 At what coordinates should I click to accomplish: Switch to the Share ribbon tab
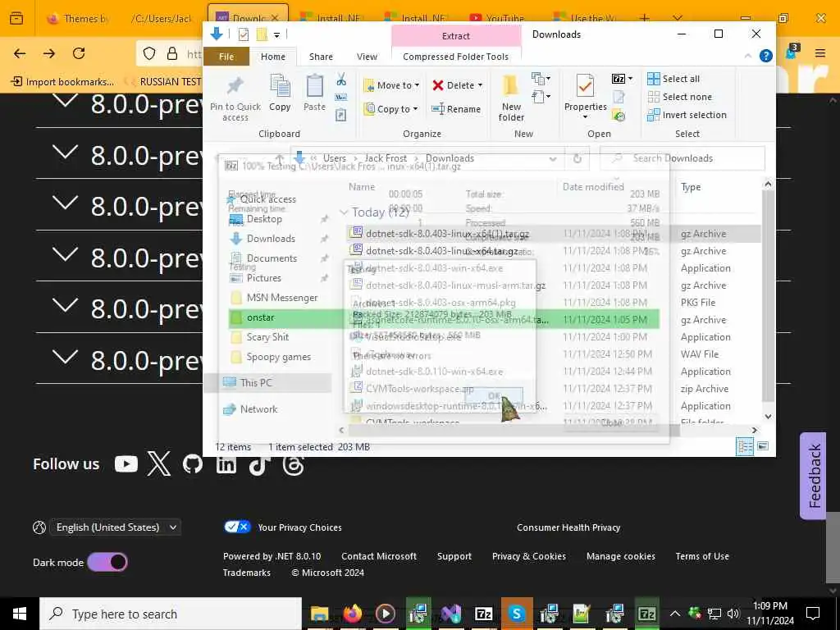coord(321,57)
